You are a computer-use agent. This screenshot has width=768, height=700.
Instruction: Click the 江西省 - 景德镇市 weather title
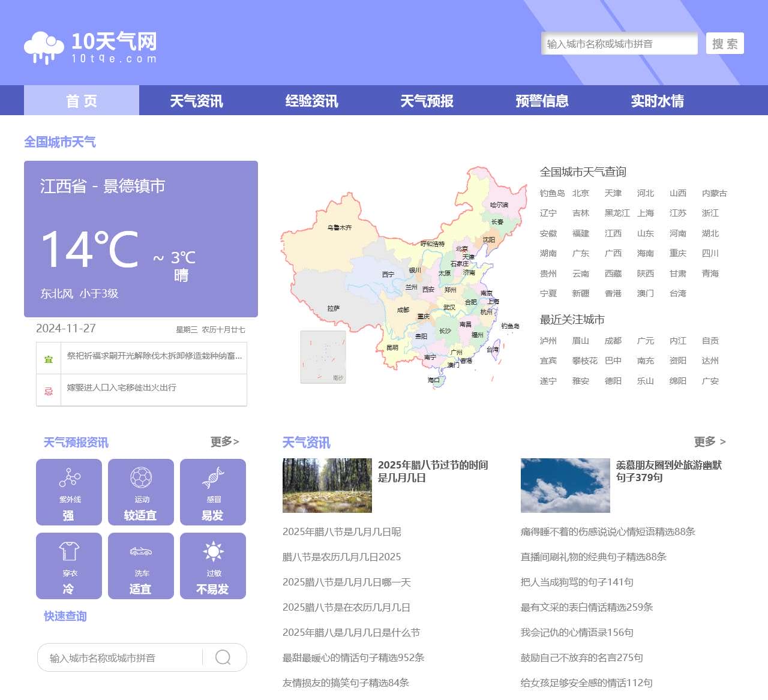coord(103,186)
